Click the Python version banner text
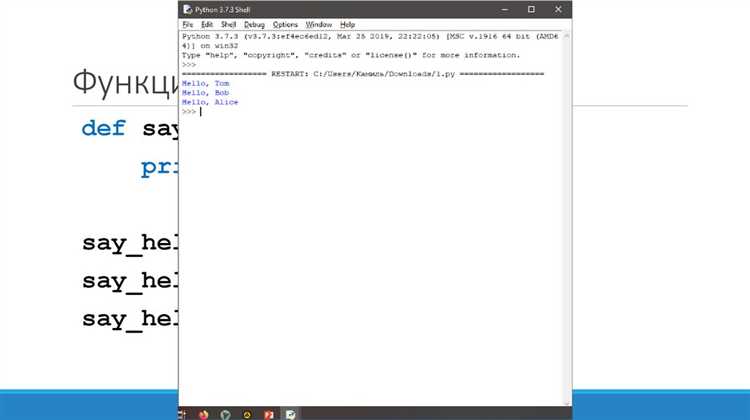 (x=370, y=41)
